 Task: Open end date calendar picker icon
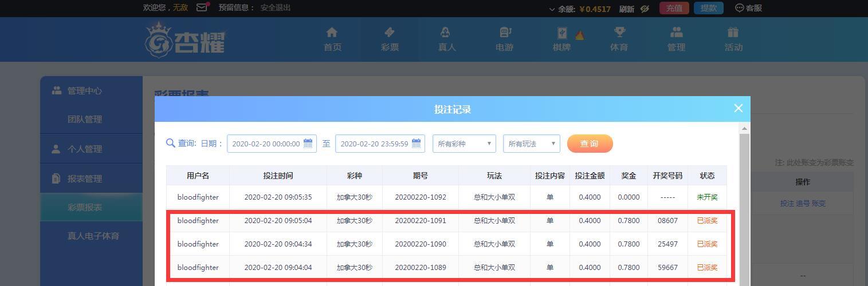pos(417,143)
